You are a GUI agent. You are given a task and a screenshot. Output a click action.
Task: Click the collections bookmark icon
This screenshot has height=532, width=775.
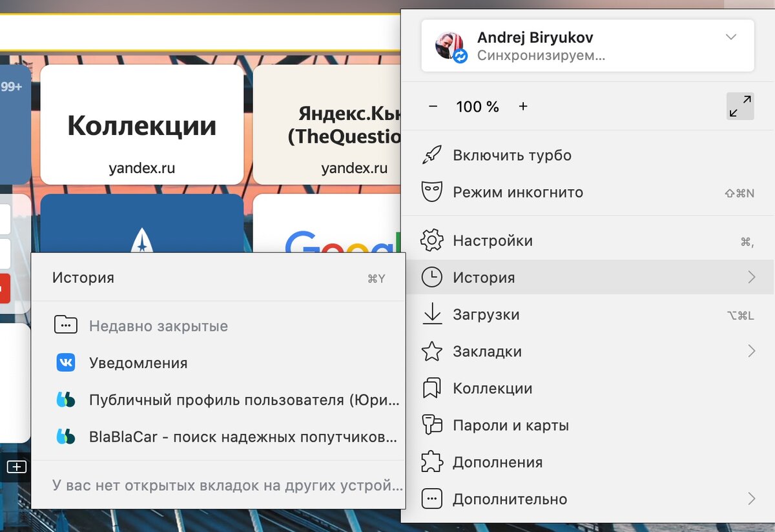pos(431,388)
